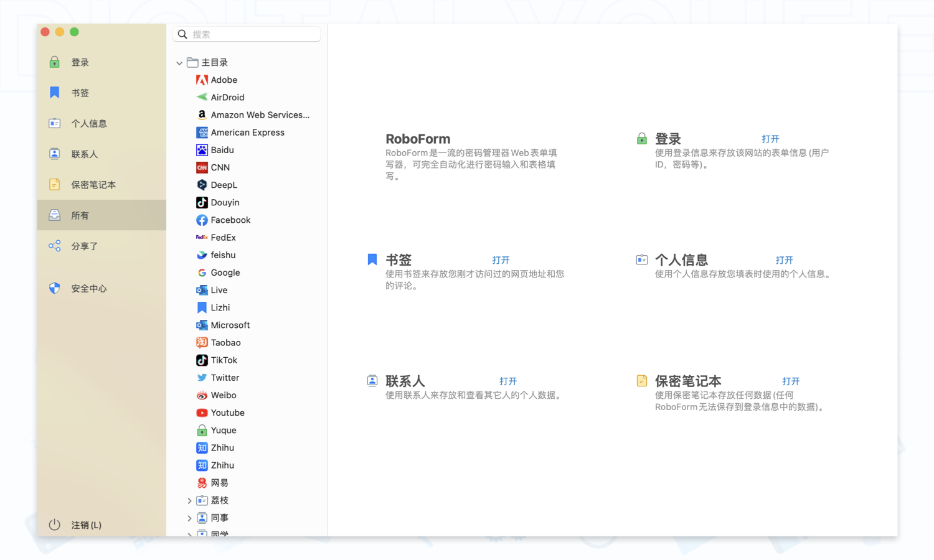The height and width of the screenshot is (560, 934).
Task: Click the RoboForm heading text
Action: [418, 139]
